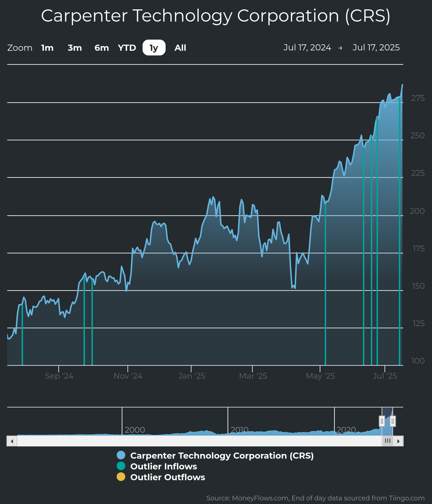This screenshot has height=504, width=432.
Task: Click the 225 price axis label
Action: (x=418, y=173)
